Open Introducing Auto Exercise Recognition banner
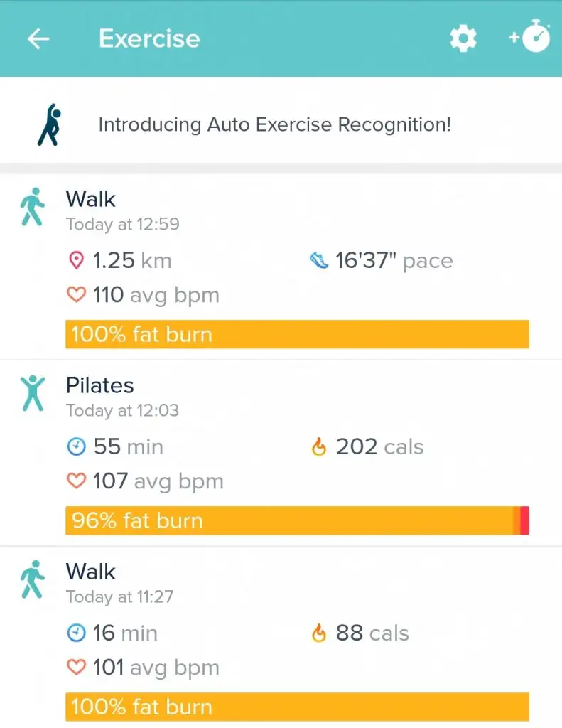Image resolution: width=562 pixels, height=728 pixels. [274, 125]
